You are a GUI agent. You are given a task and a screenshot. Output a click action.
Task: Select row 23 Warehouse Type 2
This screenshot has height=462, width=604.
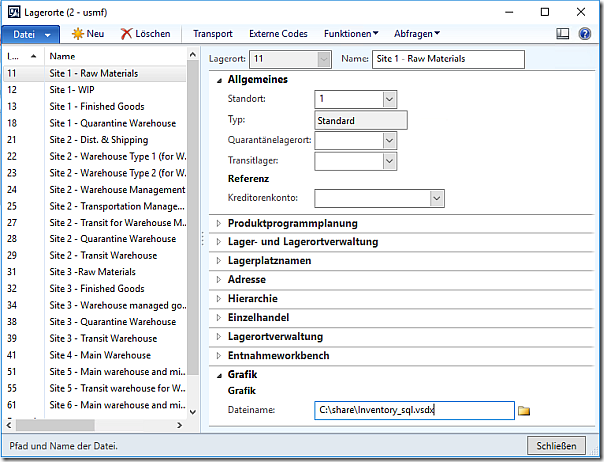95,173
